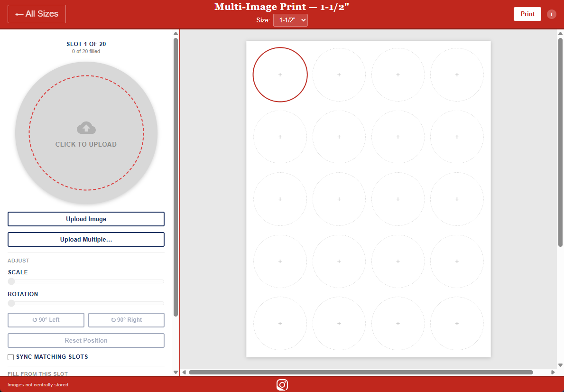This screenshot has width=564, height=392.
Task: Select the second slot in fourth row
Action: coord(339,261)
